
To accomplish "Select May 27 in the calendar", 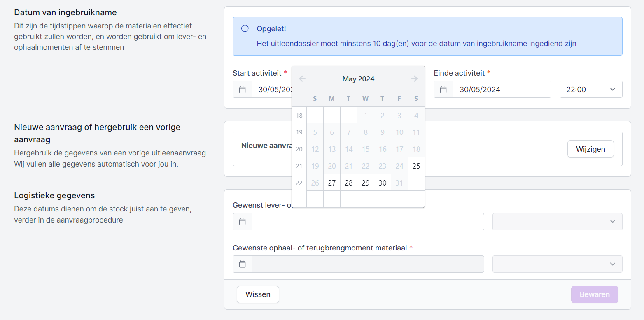I will point(332,183).
